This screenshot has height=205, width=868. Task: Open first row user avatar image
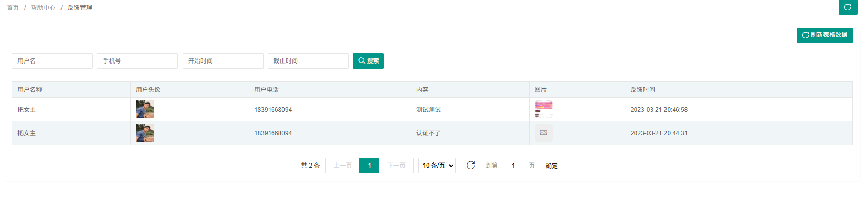(145, 110)
